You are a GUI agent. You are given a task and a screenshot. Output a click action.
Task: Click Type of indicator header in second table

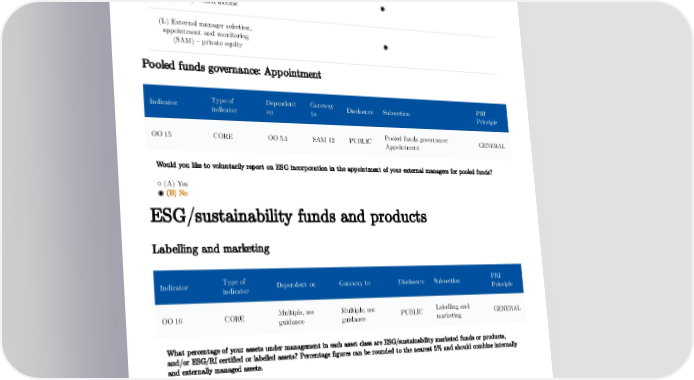[x=235, y=286]
